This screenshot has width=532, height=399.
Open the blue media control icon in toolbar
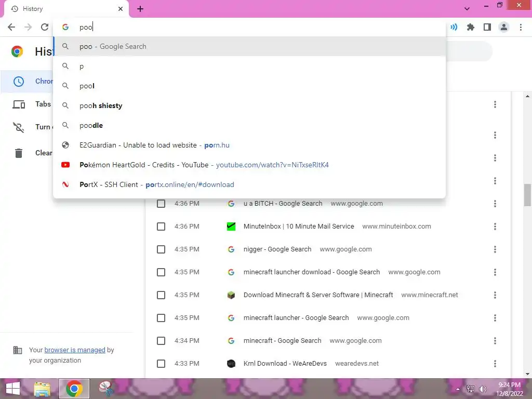click(454, 27)
